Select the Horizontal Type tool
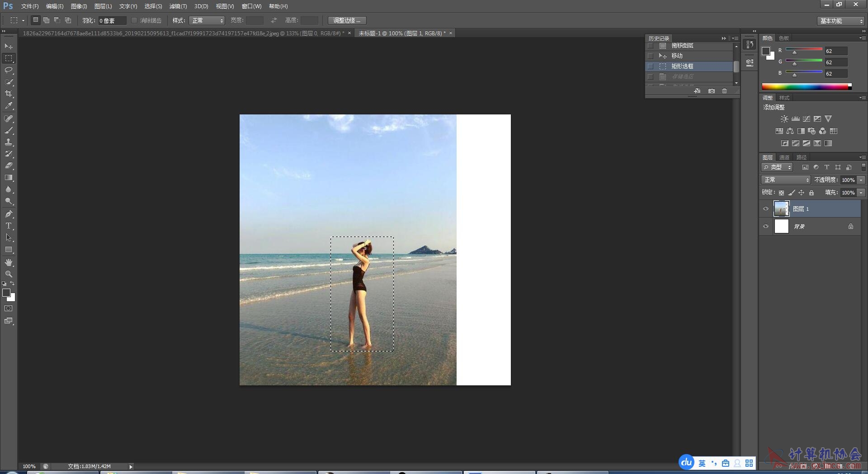Screen dimensions: 868x474 pos(9,226)
